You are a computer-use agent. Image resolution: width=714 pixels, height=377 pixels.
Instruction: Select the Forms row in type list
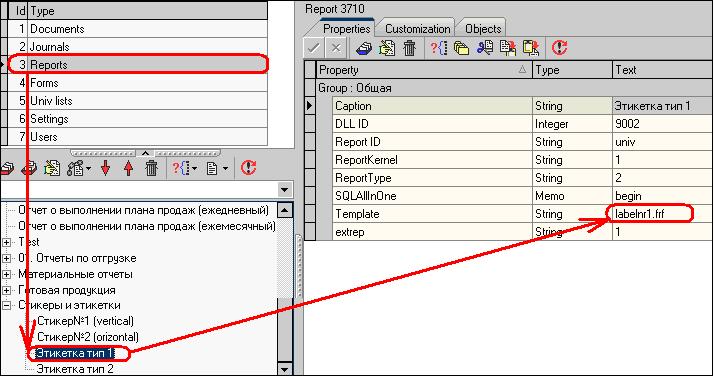click(138, 83)
